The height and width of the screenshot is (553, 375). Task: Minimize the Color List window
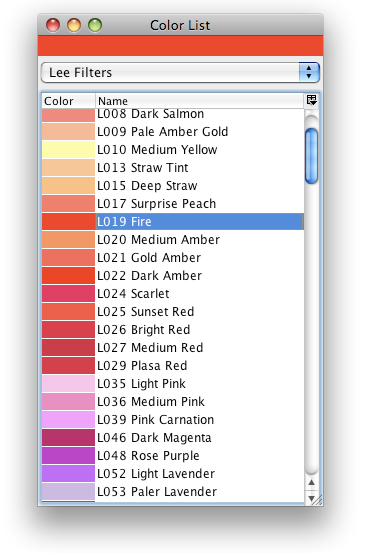pos(74,25)
